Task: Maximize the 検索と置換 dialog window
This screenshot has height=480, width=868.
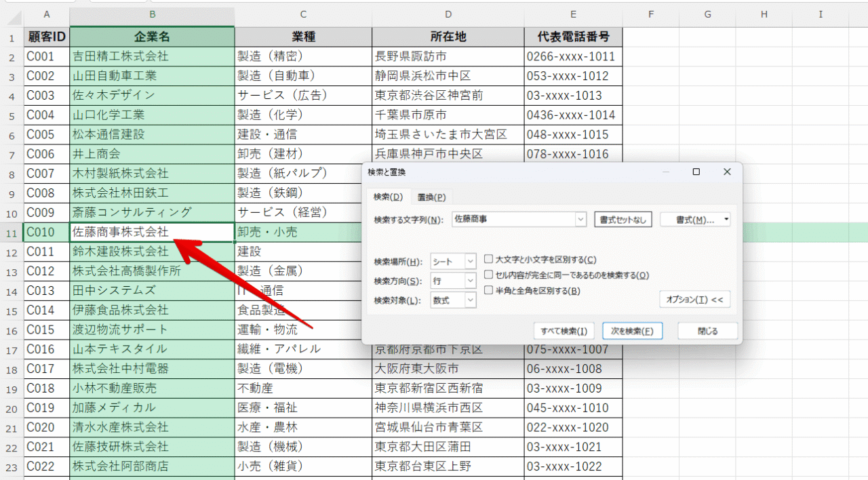Action: click(x=696, y=172)
